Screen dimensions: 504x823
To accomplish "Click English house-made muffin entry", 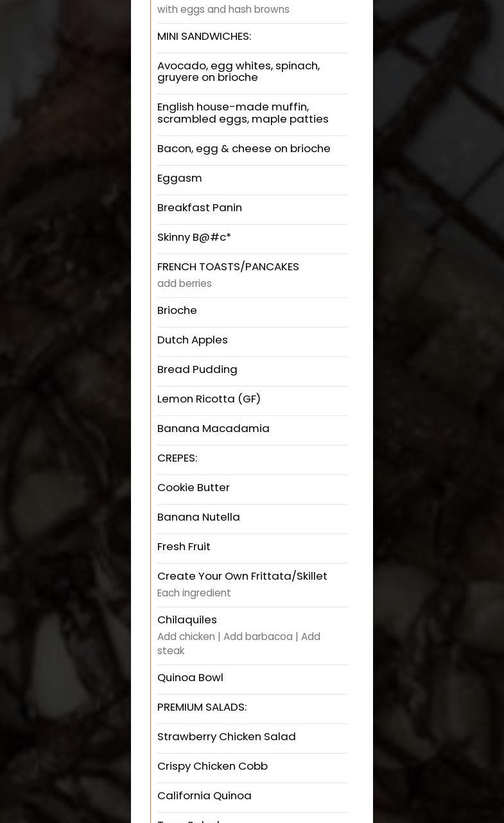I will [x=243, y=113].
